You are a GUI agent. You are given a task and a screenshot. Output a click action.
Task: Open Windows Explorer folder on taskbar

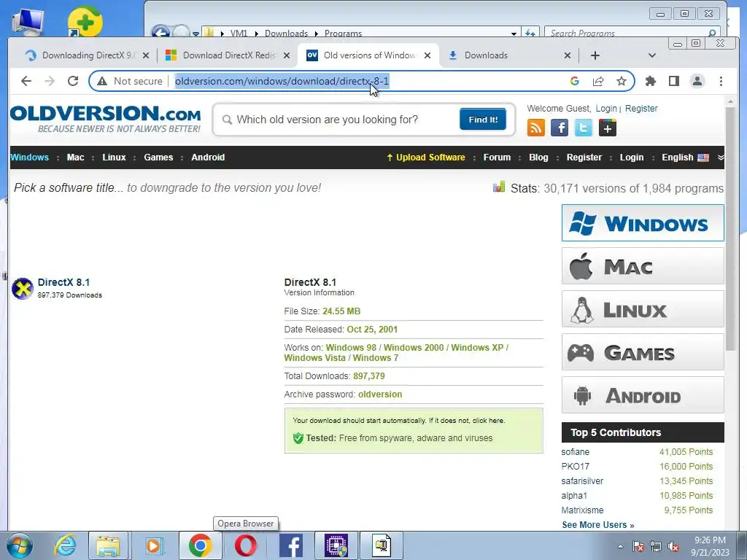[108, 545]
